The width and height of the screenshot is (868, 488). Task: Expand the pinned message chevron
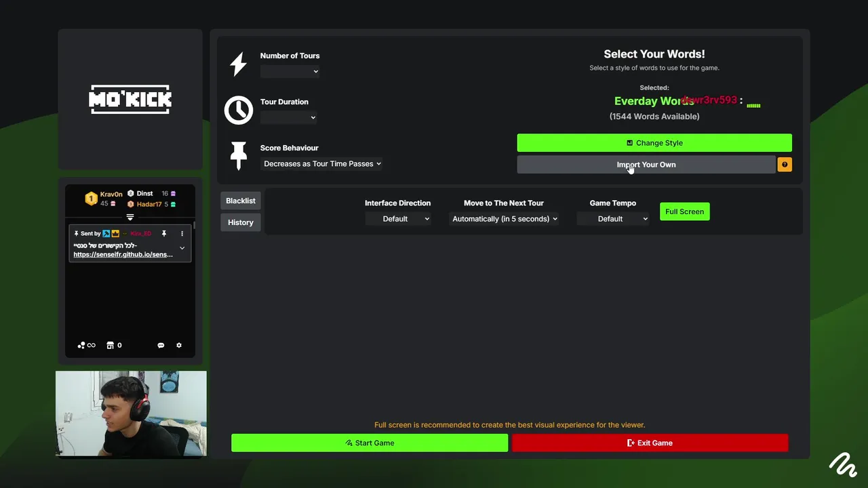coord(182,248)
